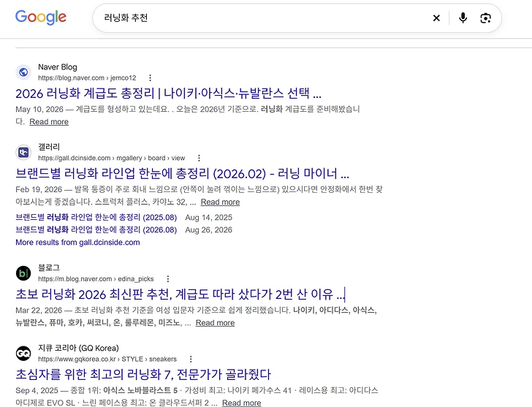Click the URL m.blog.naver.com › edina_picks
The image size is (532, 407).
tap(96, 279)
